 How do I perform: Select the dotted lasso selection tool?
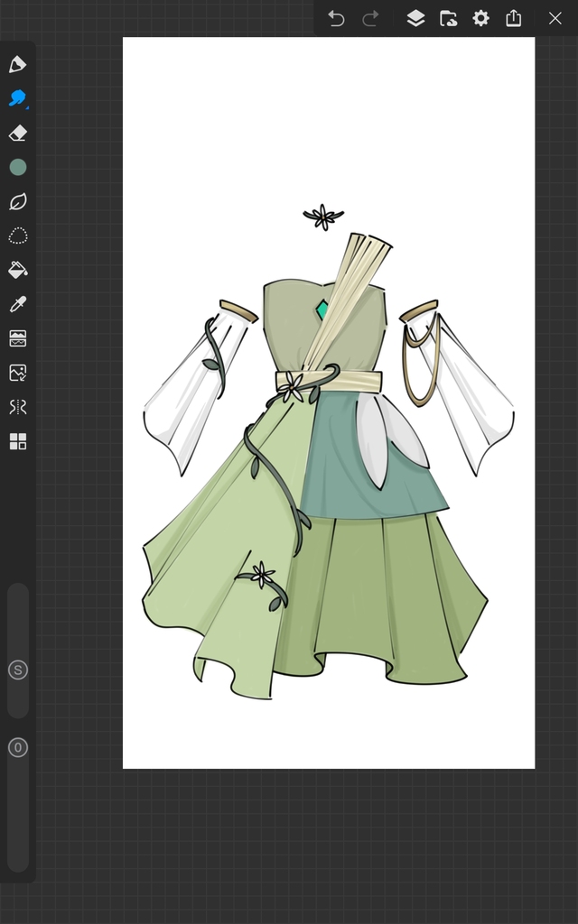click(x=18, y=236)
